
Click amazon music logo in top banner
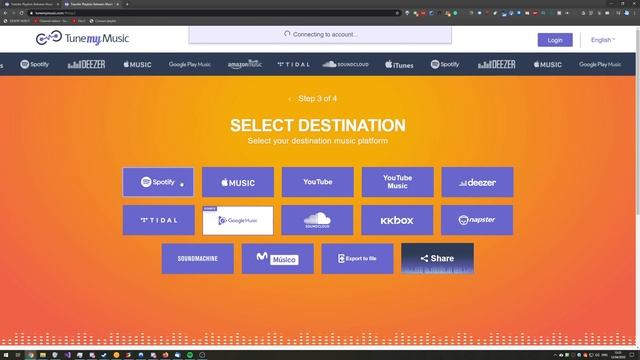pyautogui.click(x=245, y=64)
